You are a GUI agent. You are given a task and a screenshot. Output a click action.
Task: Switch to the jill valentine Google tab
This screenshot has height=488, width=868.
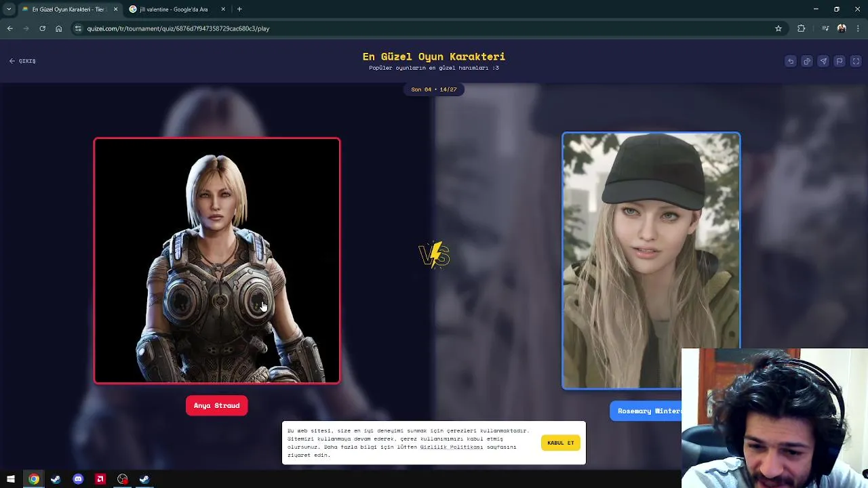[178, 9]
